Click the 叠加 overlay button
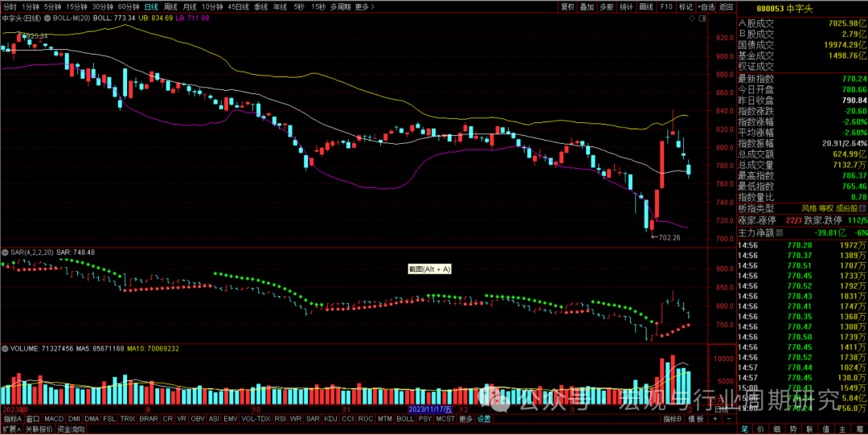Viewport: 868px width, 435px height. (588, 6)
